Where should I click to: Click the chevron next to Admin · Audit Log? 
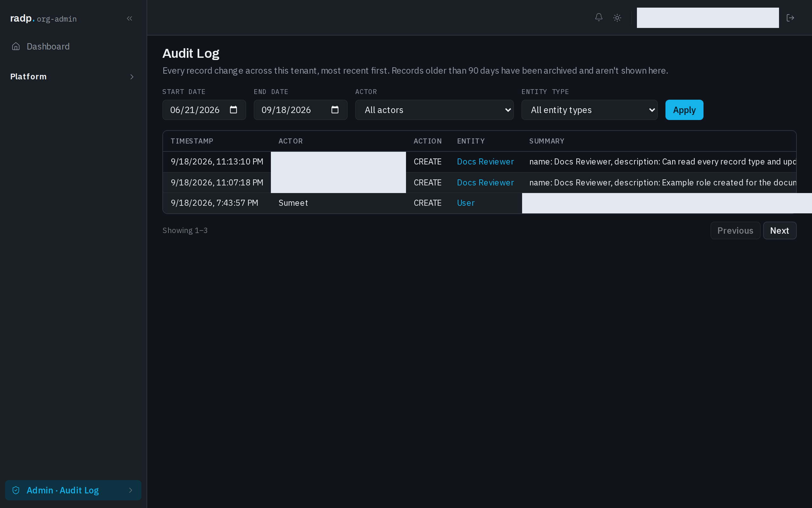click(131, 490)
